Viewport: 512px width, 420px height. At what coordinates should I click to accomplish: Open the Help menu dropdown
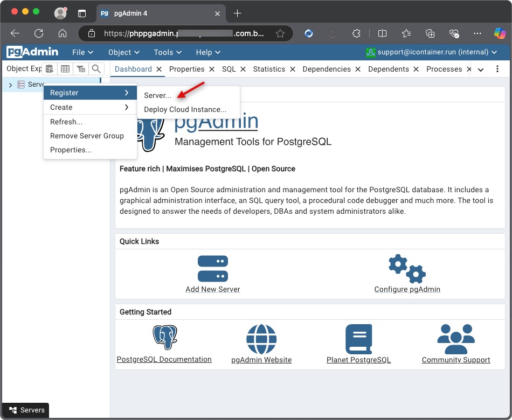[x=209, y=52]
